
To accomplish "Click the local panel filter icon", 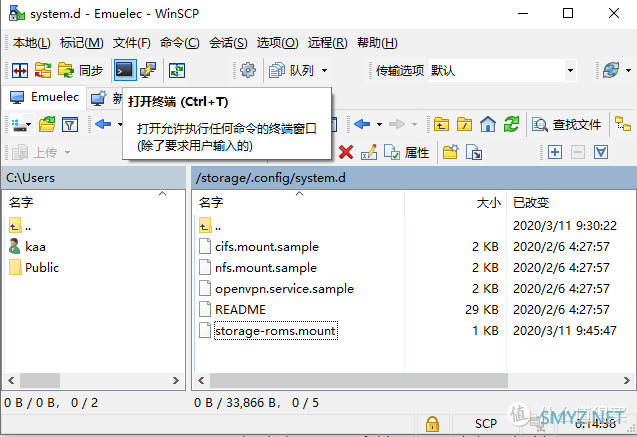I will [70, 125].
